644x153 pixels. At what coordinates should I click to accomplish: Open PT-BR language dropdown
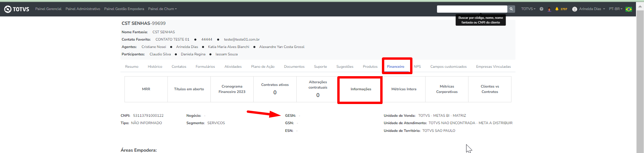(615, 9)
